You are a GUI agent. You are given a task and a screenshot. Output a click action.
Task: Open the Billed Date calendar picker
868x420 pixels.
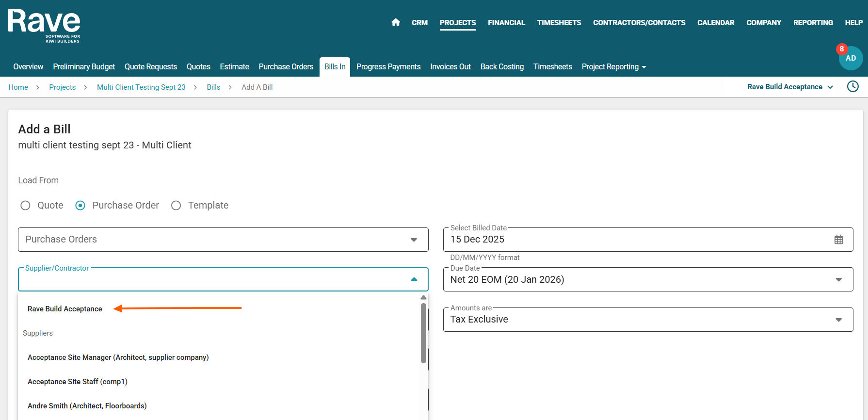click(838, 240)
